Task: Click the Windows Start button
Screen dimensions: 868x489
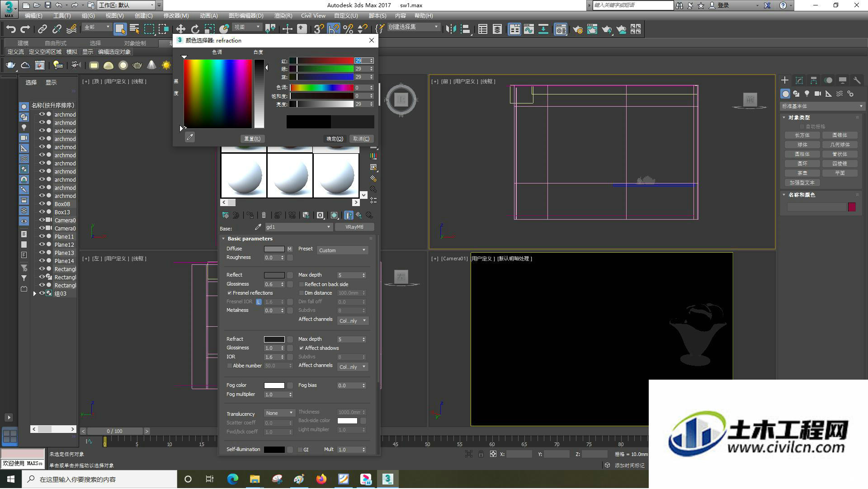Action: [x=11, y=479]
